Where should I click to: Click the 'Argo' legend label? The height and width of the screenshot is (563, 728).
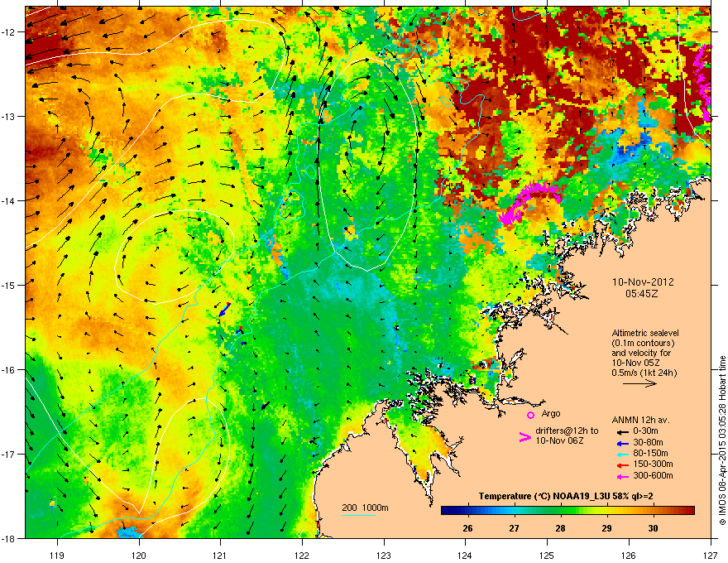point(551,413)
